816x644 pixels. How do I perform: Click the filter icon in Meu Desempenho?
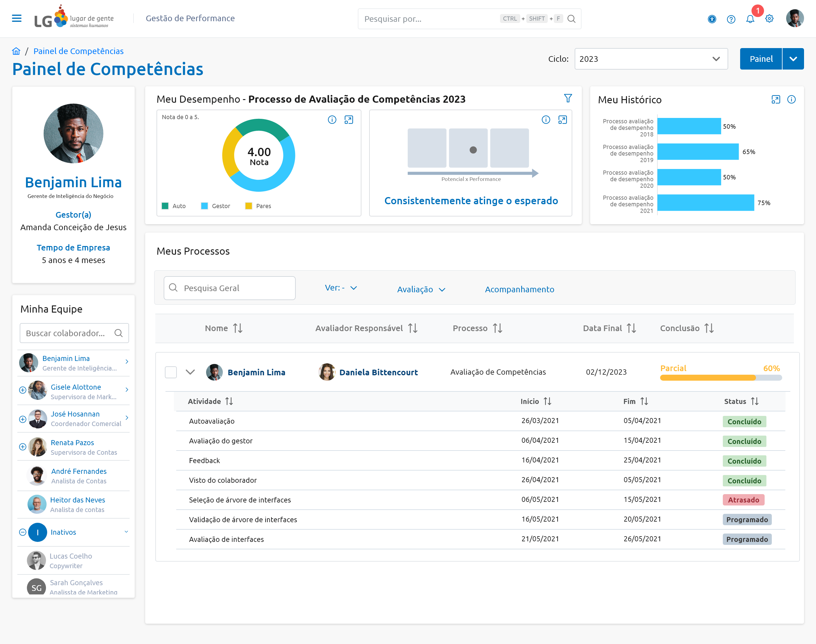568,99
